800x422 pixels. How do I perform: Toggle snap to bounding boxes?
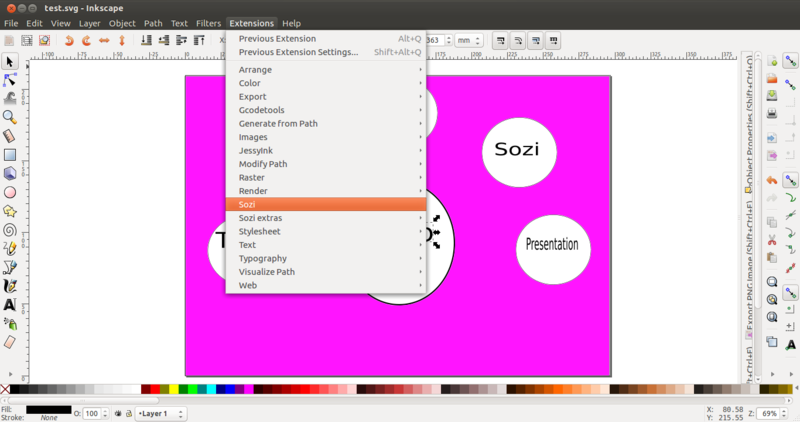coord(790,85)
